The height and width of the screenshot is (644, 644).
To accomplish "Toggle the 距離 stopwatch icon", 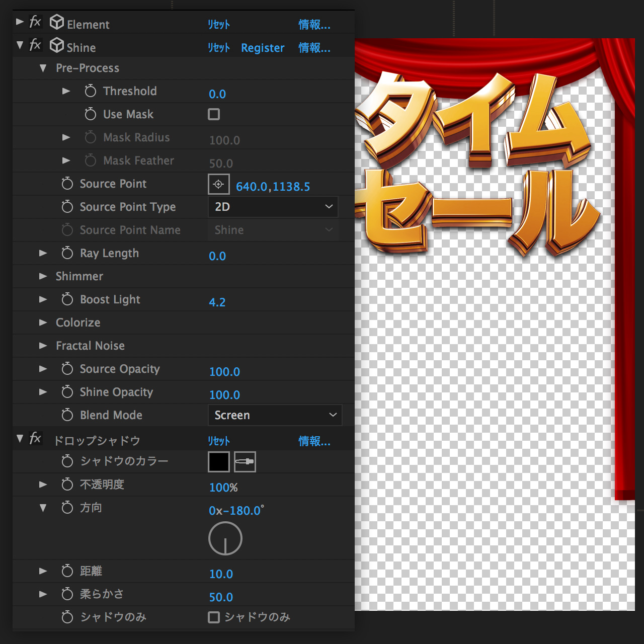I will [x=67, y=571].
